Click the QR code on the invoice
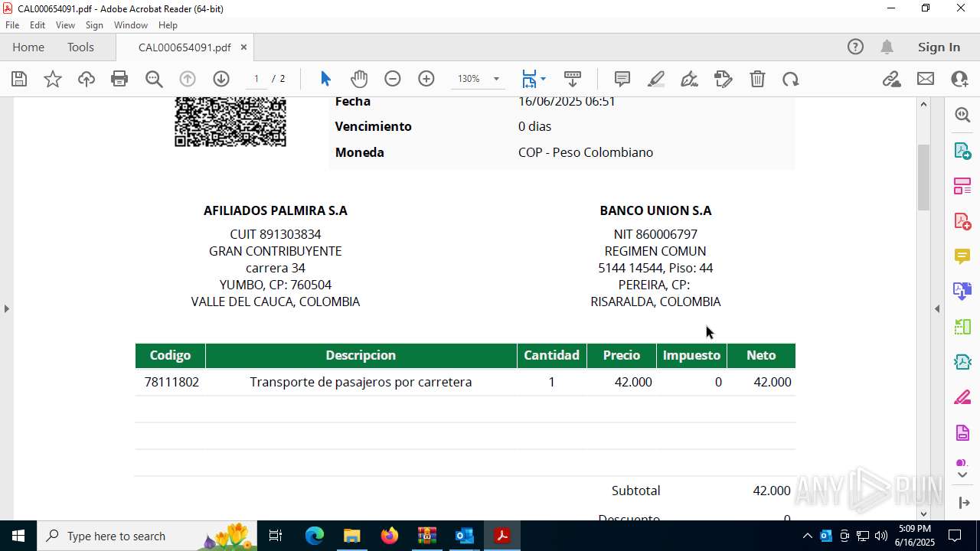Screen dimensions: 980x551 point(230,122)
